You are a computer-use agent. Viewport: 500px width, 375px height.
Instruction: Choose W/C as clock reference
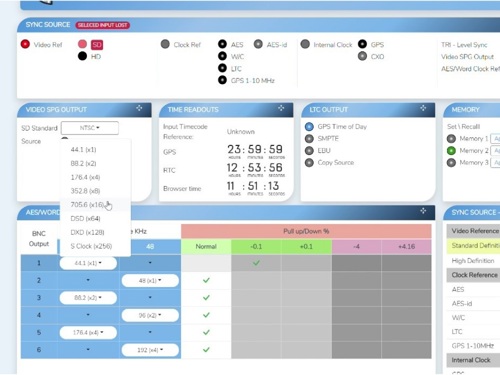222,56
